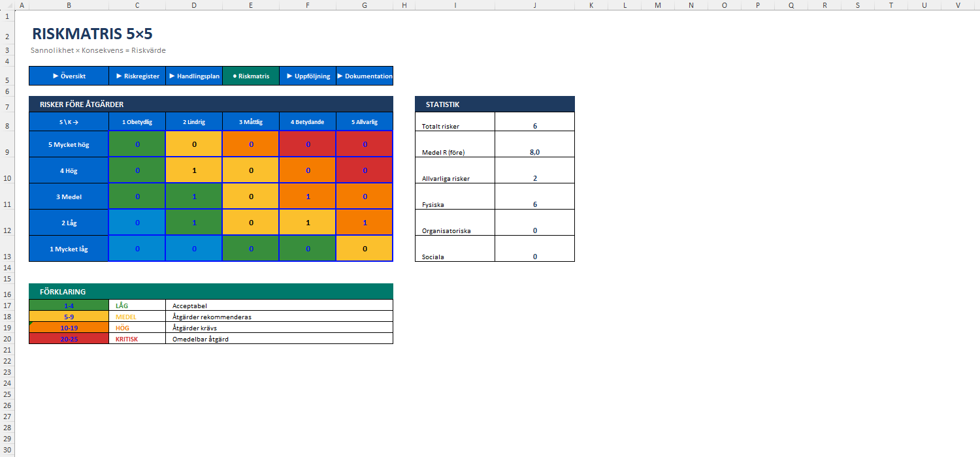Select the '5 Allvarlig' column label
This screenshot has width=980, height=457.
pyautogui.click(x=365, y=121)
